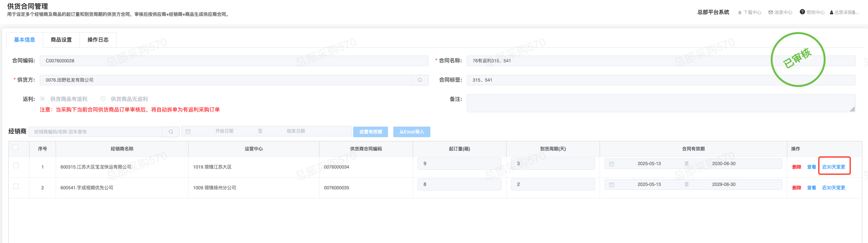Click the 设置有效期 button
The image size is (868, 243).
pyautogui.click(x=371, y=132)
